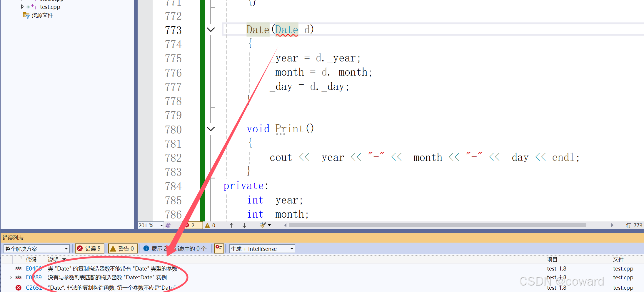
Task: Click test_1.8 project cell in E0408 row
Action: 557,268
